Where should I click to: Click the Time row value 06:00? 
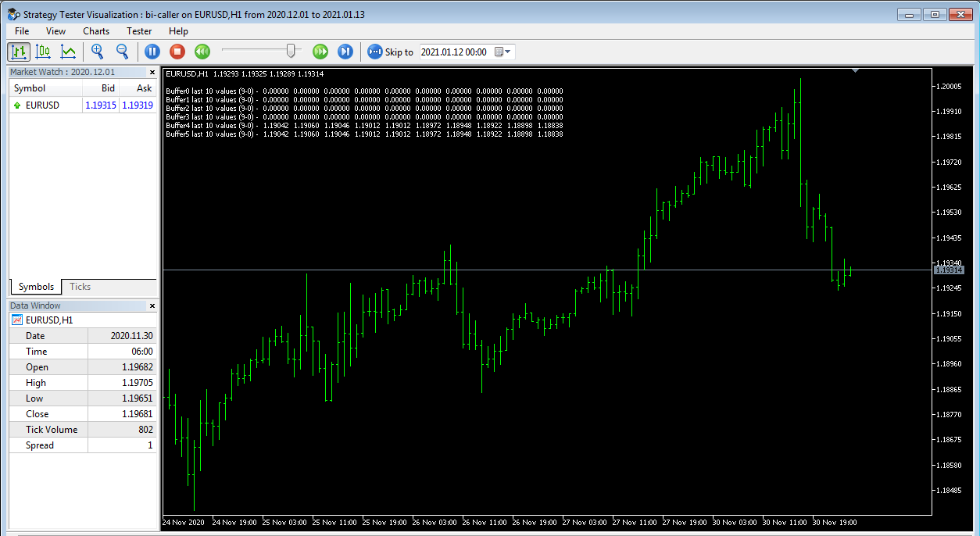point(142,352)
